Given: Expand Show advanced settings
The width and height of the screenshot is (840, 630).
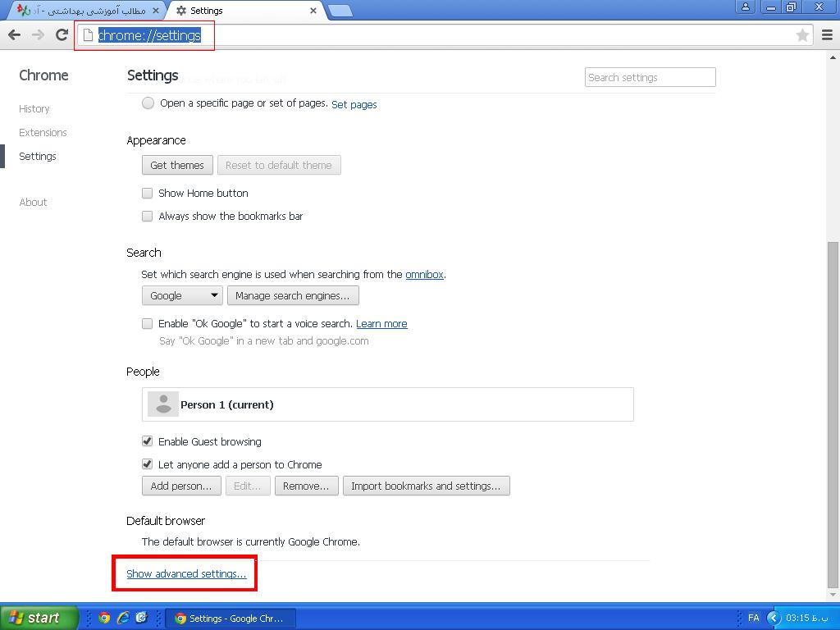Looking at the screenshot, I should [x=186, y=573].
